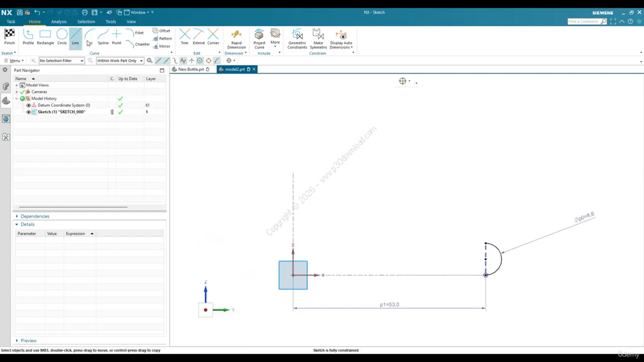Image resolution: width=644 pixels, height=362 pixels.
Task: Select the Profile curve tool
Action: (x=28, y=37)
